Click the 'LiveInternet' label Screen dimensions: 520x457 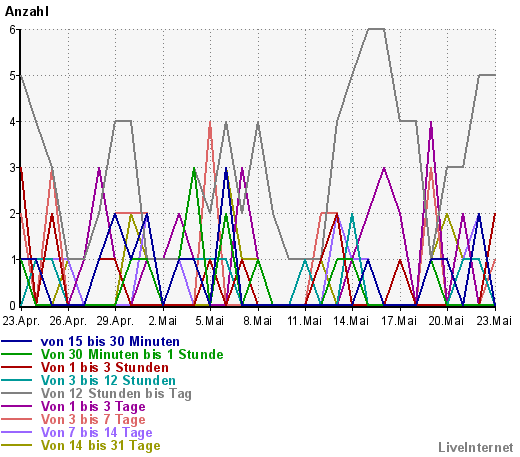click(x=476, y=447)
